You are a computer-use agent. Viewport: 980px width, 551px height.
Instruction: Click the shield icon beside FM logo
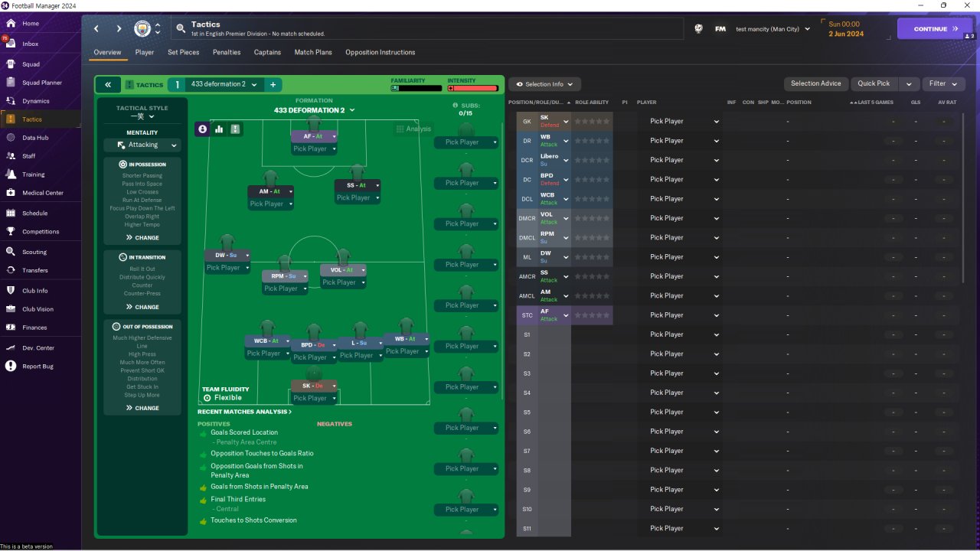[698, 29]
